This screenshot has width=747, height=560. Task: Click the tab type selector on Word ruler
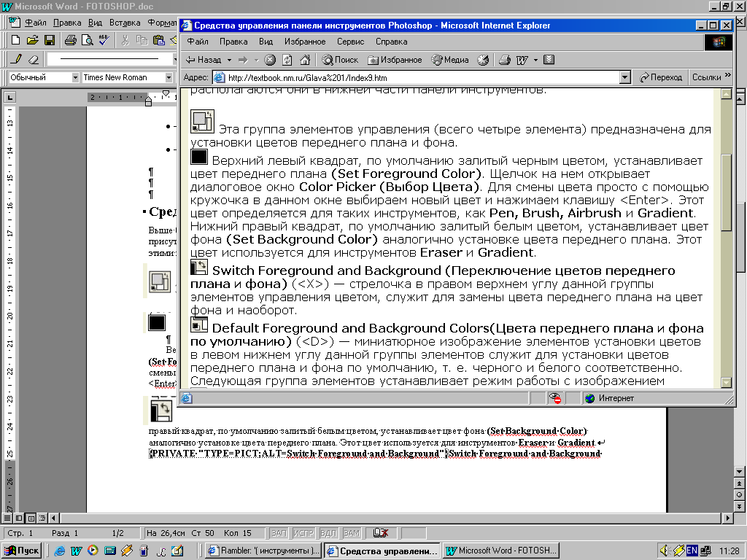(x=9, y=98)
